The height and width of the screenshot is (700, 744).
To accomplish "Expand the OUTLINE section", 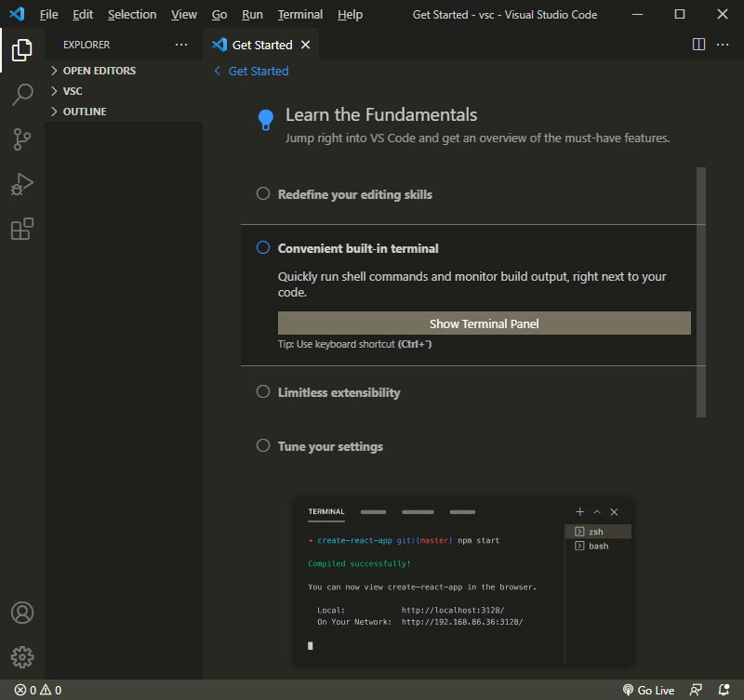I will point(124,112).
